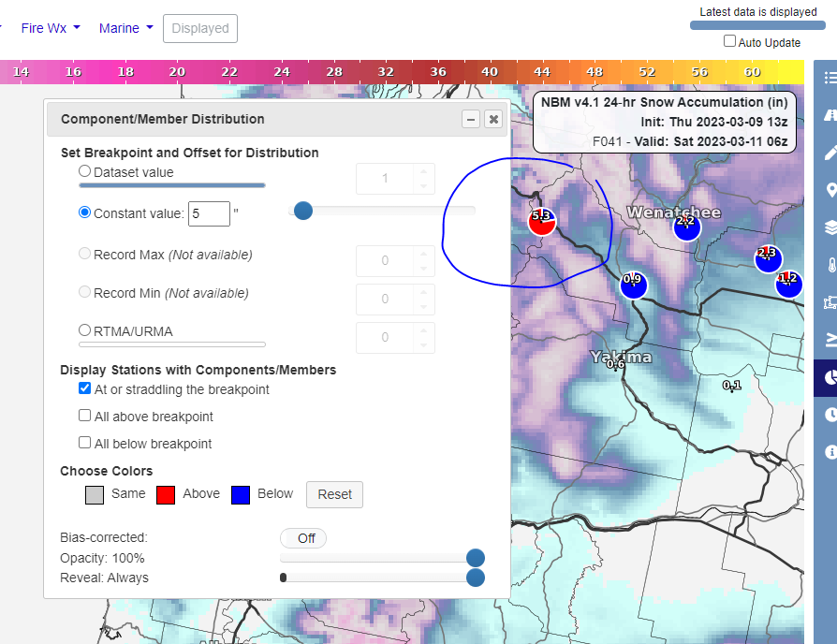This screenshot has width=837, height=644.
Task: Click the info icon in sidebar
Action: pos(830,452)
